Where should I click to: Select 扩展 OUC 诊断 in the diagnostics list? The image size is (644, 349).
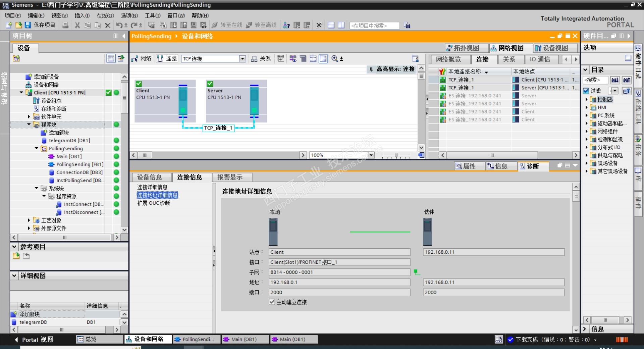[154, 203]
